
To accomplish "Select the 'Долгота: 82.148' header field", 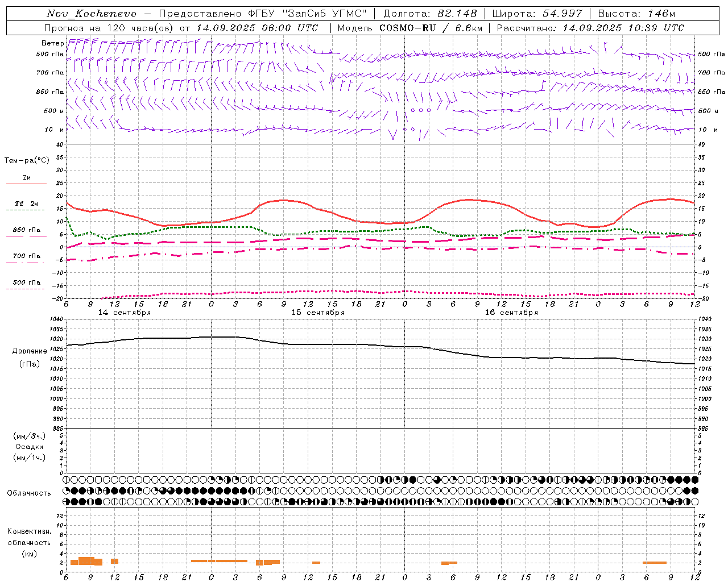I will point(431,14).
